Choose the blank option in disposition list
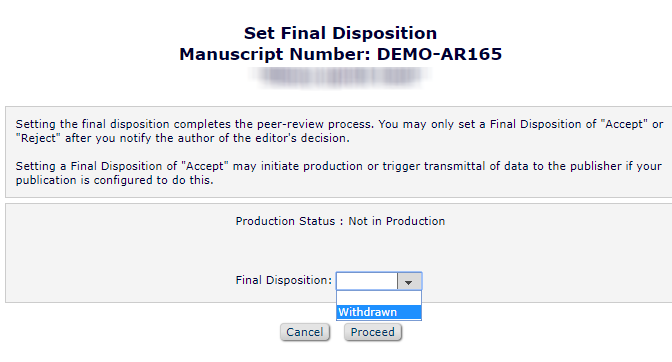 click(x=379, y=298)
